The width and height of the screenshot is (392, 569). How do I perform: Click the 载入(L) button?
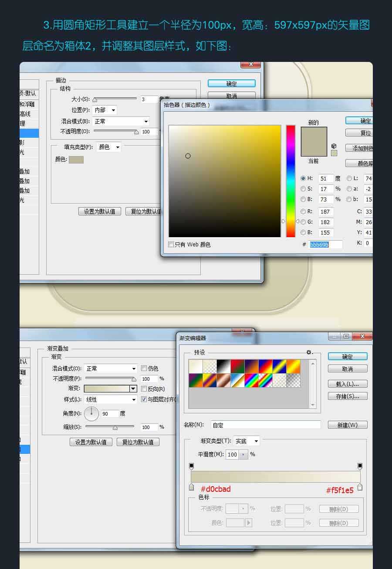click(347, 384)
